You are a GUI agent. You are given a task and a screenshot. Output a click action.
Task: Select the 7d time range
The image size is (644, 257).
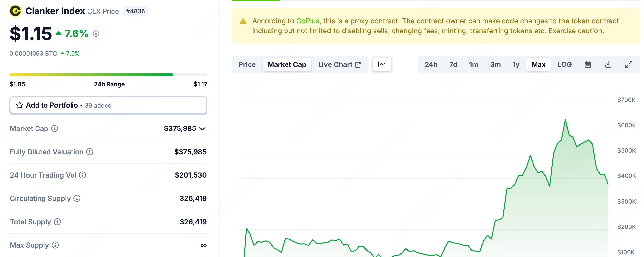point(453,65)
